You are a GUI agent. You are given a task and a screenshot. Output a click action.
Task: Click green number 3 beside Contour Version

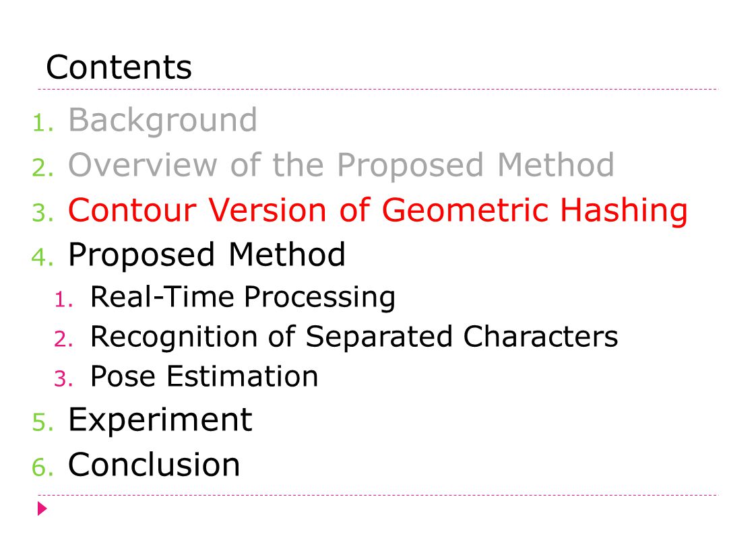pyautogui.click(x=43, y=213)
